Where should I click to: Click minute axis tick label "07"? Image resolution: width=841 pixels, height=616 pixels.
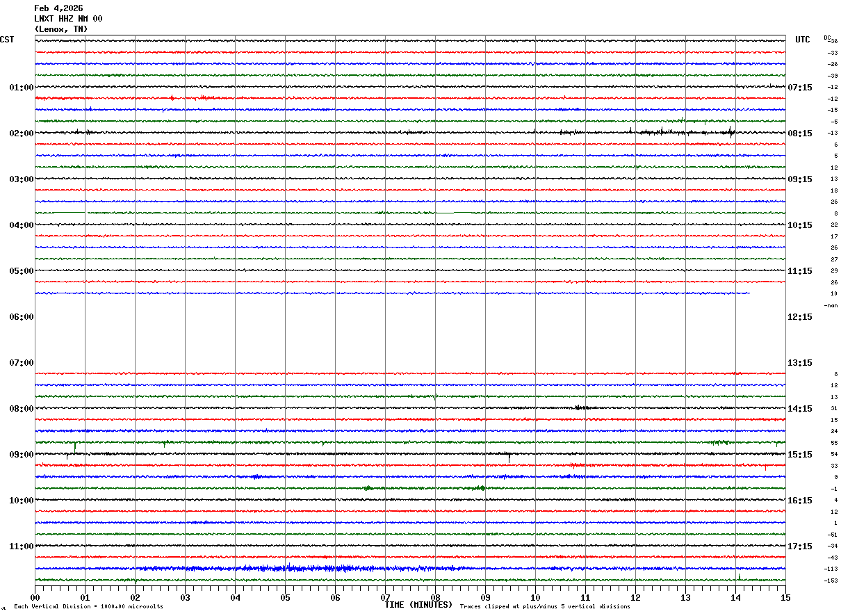pos(385,597)
